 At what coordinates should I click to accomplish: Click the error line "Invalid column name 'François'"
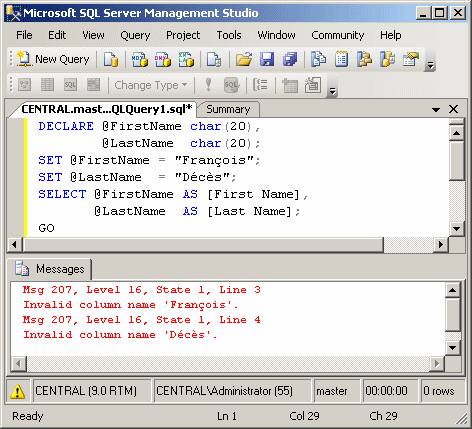tap(131, 305)
